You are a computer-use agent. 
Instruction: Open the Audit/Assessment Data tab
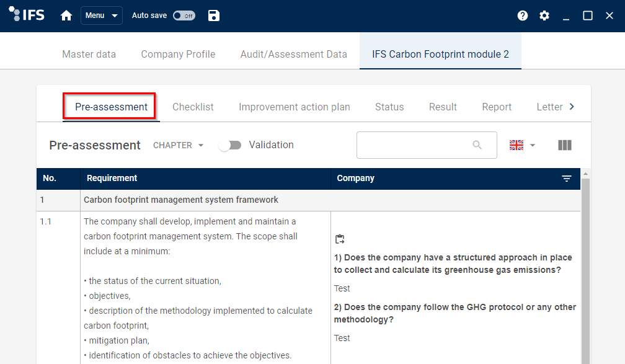click(x=294, y=54)
